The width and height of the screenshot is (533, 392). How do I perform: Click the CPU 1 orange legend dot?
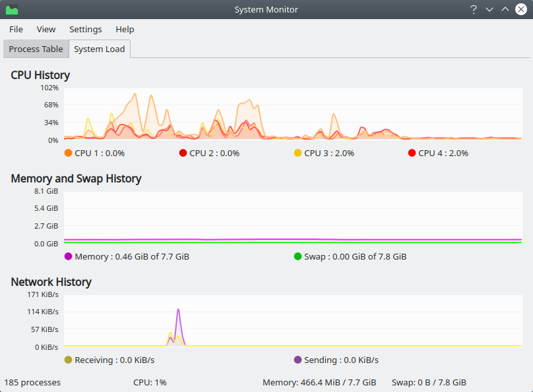point(68,153)
